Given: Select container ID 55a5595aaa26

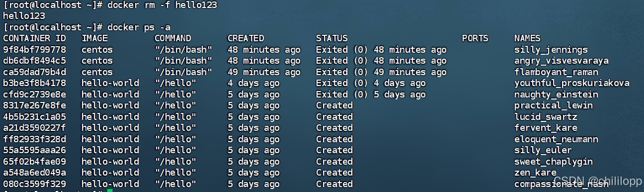Looking at the screenshot, I should (34, 150).
